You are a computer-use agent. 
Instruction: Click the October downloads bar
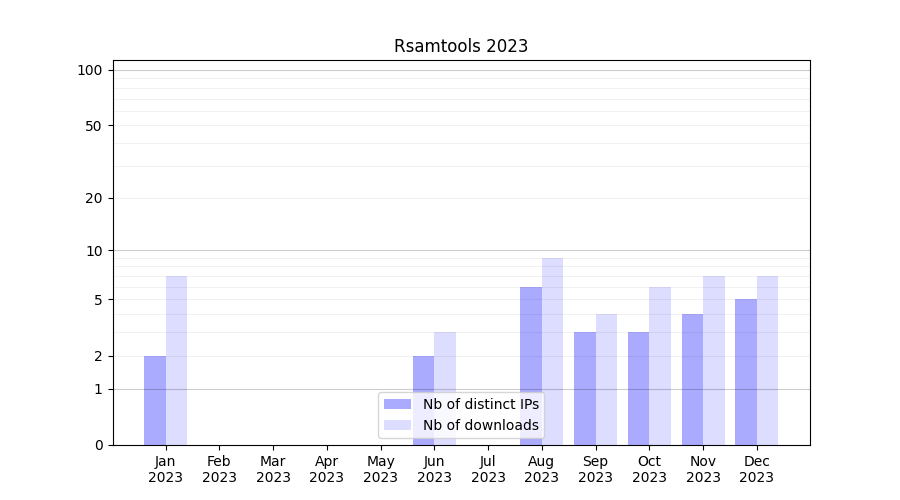[x=660, y=365]
